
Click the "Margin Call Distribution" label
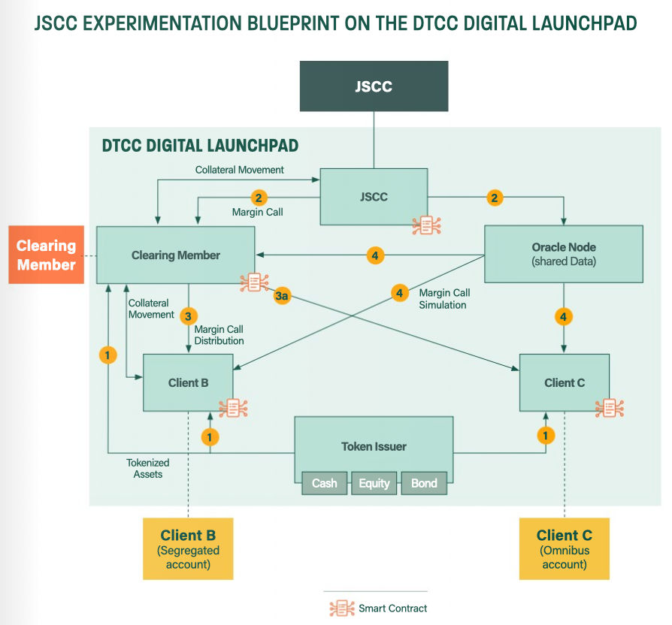coord(219,335)
